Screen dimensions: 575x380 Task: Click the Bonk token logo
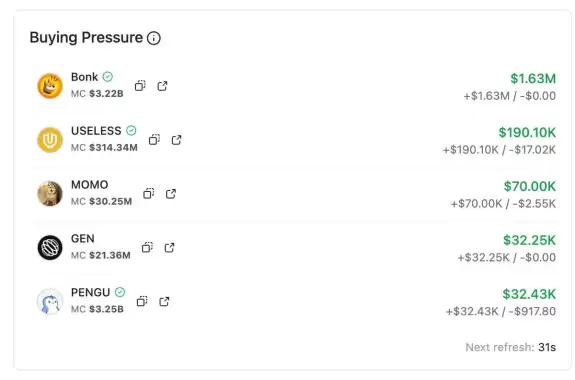[50, 86]
